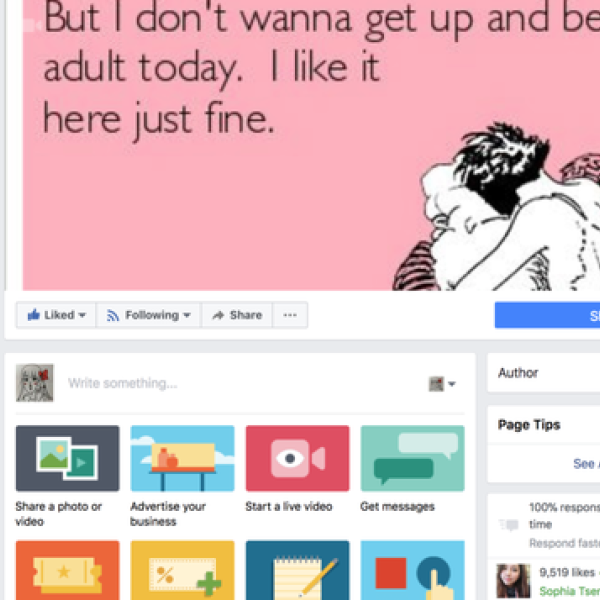Click the orange event ticket tile
Image resolution: width=600 pixels, height=600 pixels.
coord(67,570)
